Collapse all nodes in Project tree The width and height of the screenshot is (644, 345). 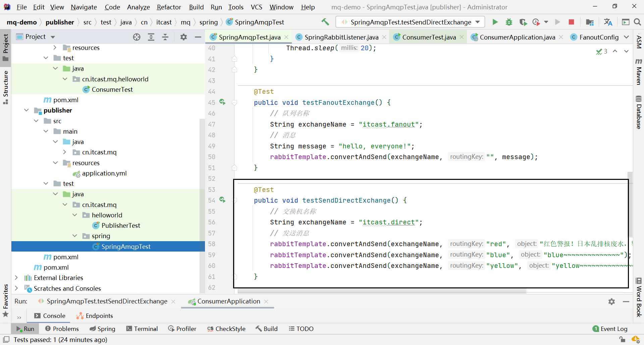[x=165, y=37]
